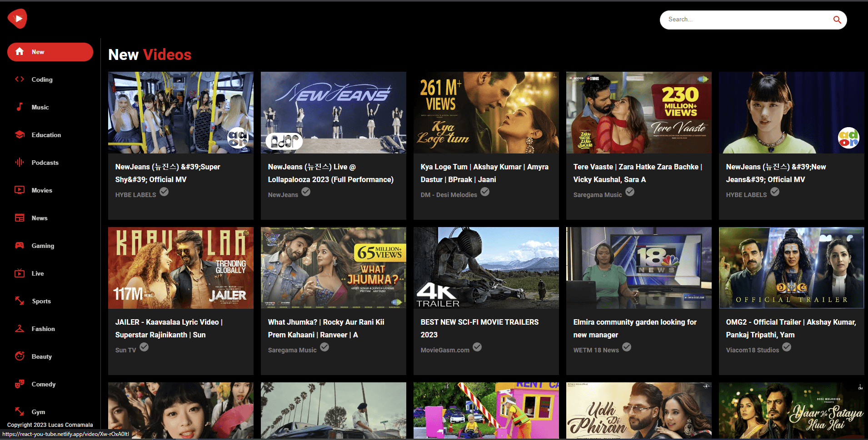Image resolution: width=868 pixels, height=440 pixels.
Task: Open NewJeans Live @ Lollapalooza 2023 title
Action: pyautogui.click(x=331, y=173)
